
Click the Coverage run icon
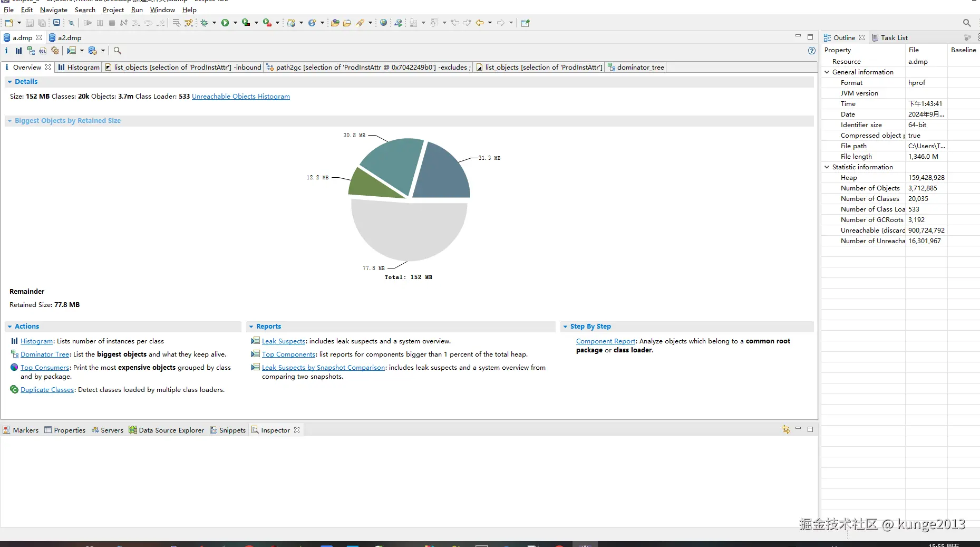coord(246,23)
